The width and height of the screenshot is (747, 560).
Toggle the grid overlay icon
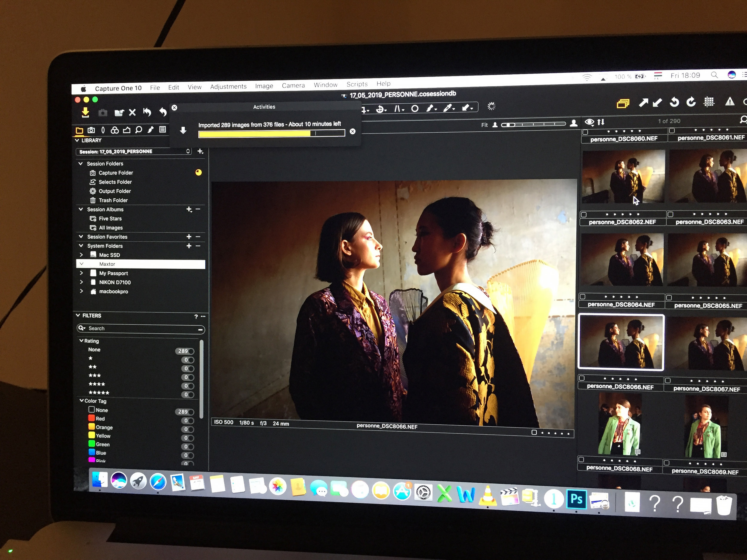point(709,102)
